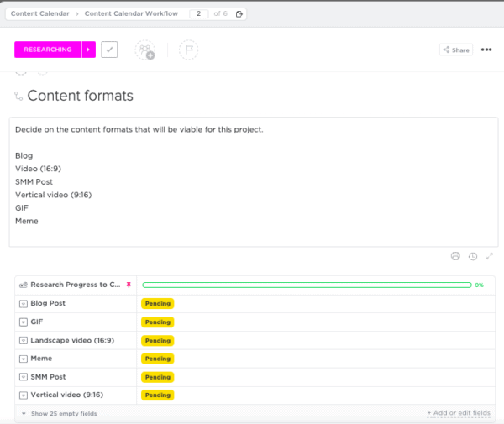
Task: Click the Content formats title
Action: [x=81, y=96]
